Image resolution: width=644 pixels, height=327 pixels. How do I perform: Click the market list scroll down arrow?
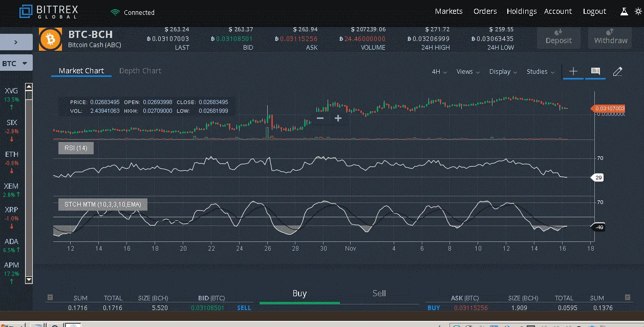click(x=29, y=280)
